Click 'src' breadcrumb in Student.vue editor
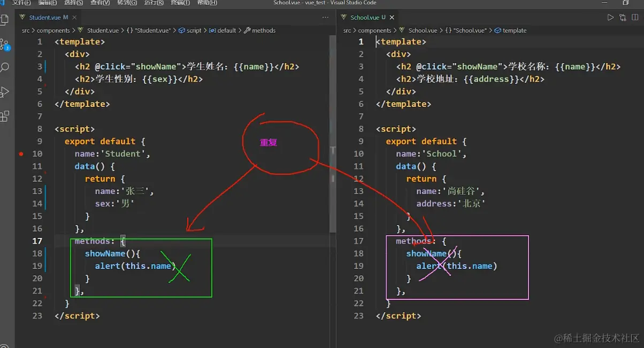 [x=26, y=30]
